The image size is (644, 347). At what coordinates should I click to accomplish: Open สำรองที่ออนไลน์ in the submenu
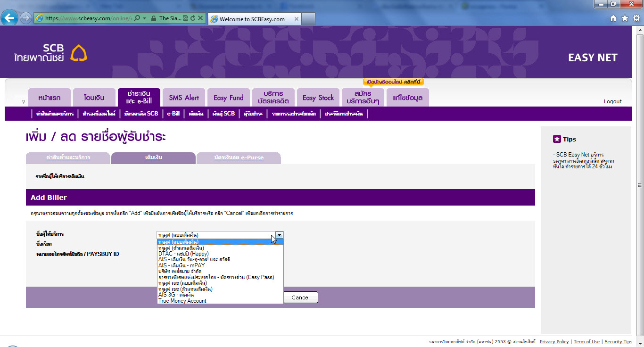coord(99,114)
